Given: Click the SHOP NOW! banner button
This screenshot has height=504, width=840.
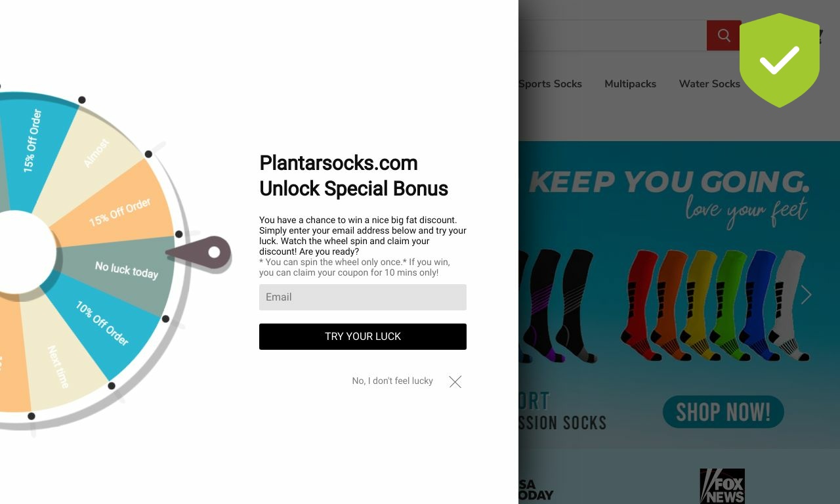Looking at the screenshot, I should tap(723, 411).
